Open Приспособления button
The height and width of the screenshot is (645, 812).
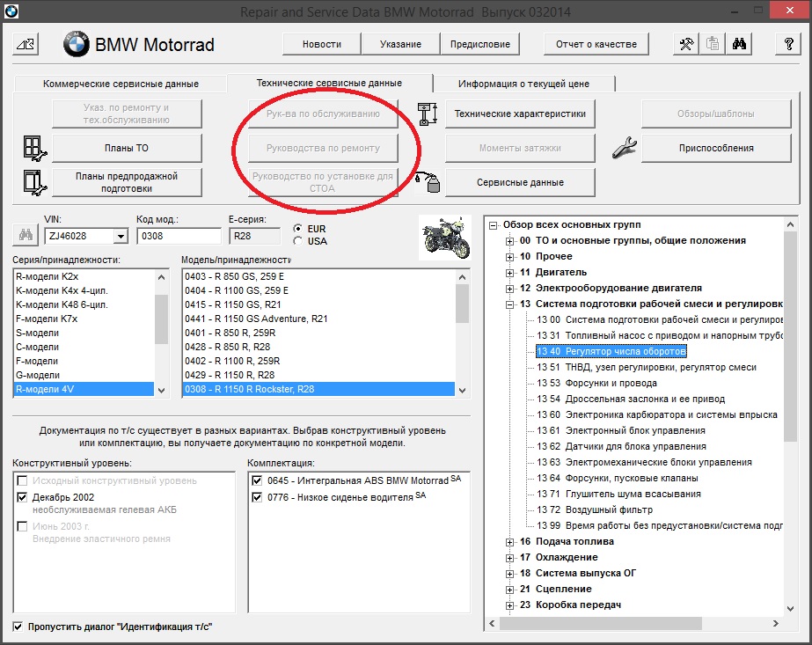pyautogui.click(x=716, y=148)
